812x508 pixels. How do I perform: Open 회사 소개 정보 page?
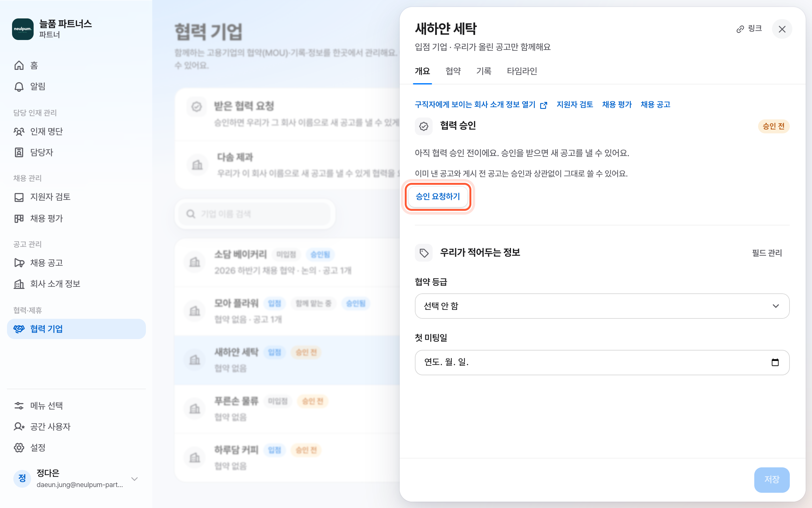(76, 284)
